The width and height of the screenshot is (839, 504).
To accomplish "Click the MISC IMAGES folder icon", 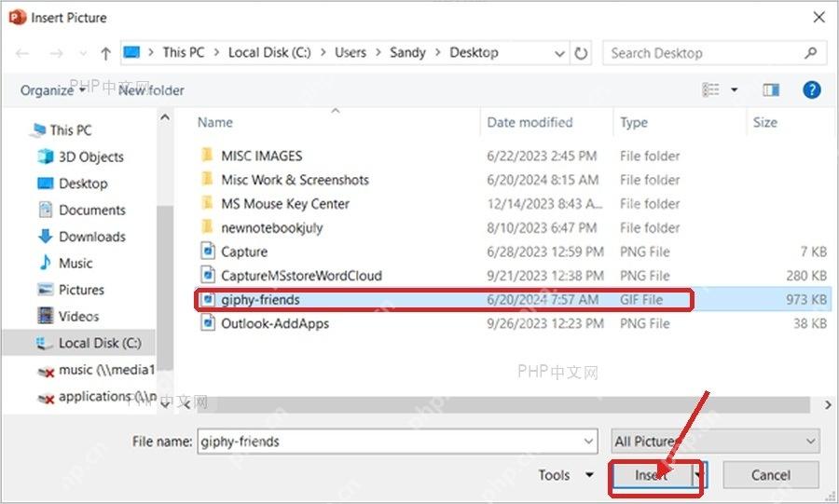I will click(207, 156).
